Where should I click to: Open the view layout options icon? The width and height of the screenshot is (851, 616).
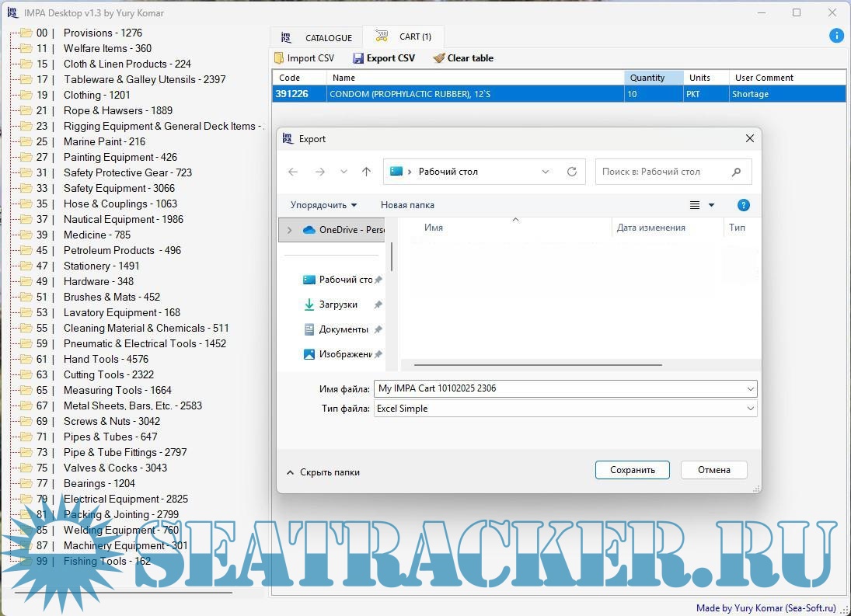tap(695, 205)
